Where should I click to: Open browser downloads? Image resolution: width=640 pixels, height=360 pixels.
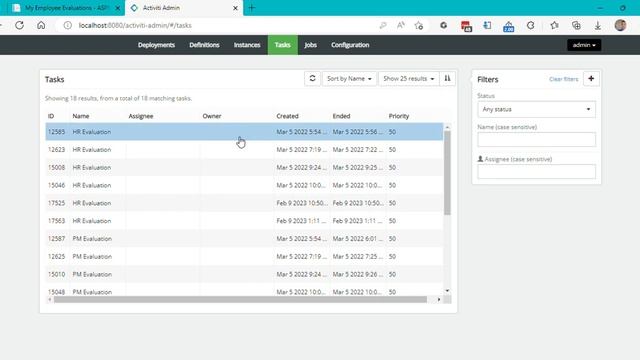(598, 25)
